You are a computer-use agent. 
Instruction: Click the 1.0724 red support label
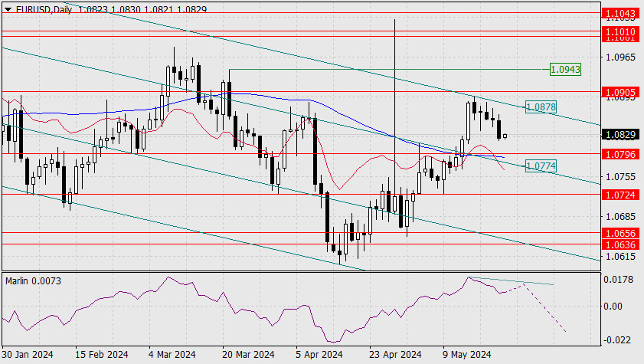click(620, 195)
